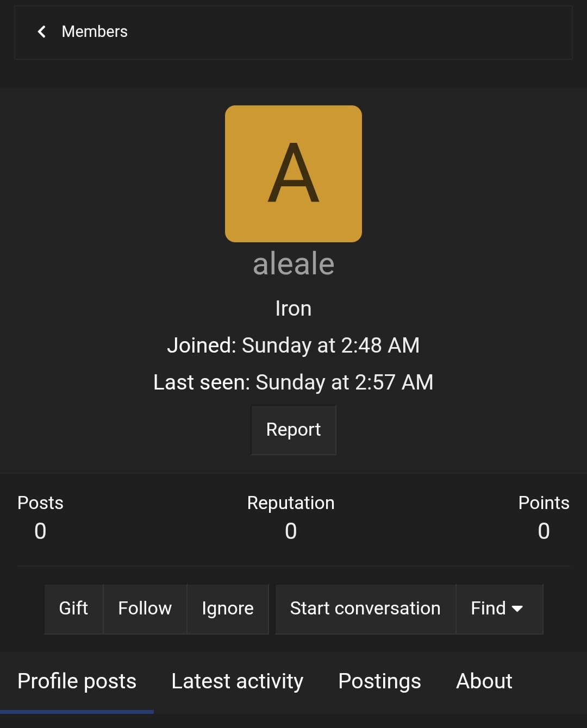Follow the member aleale
The image size is (587, 728).
[x=145, y=608]
